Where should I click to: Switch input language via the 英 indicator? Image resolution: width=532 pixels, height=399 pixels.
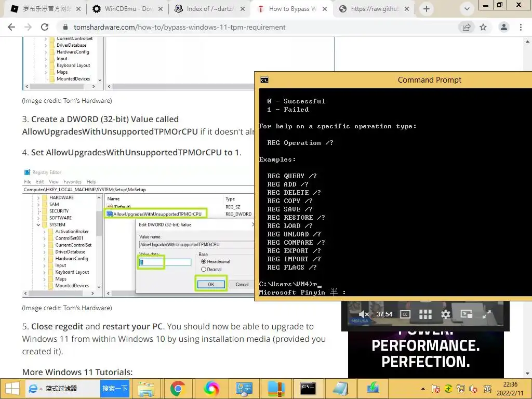point(487,389)
